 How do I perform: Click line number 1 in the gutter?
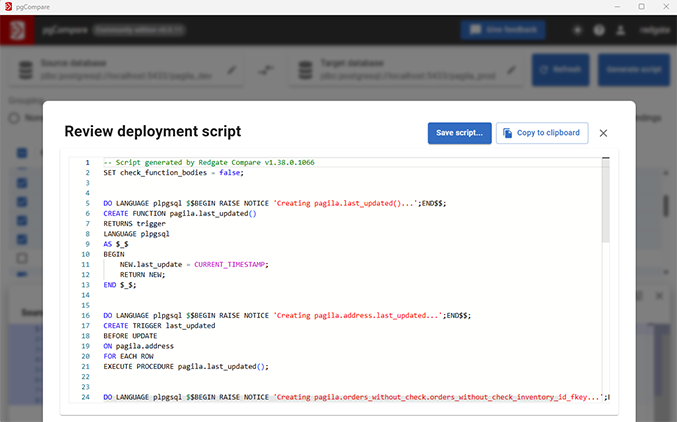(87, 162)
